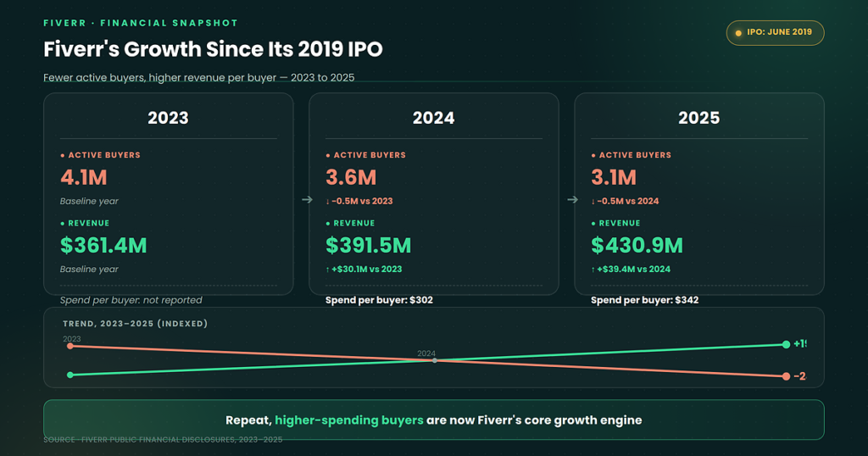This screenshot has width=868, height=456.
Task: Click the -0.5M vs 2023 change note
Action: point(359,201)
